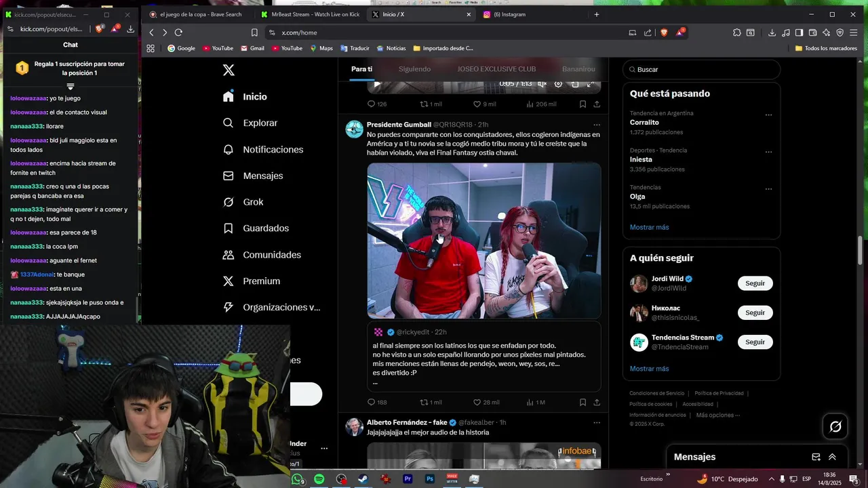
Task: Open Brave downloads icon
Action: coord(772,33)
